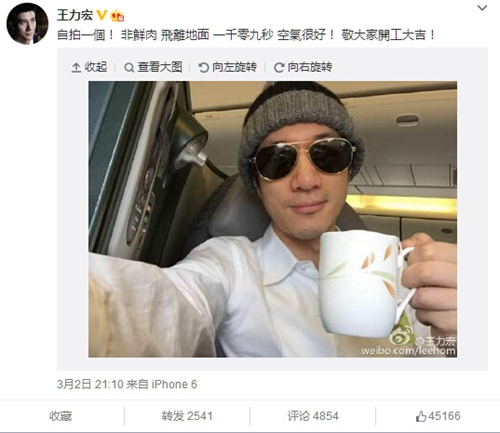The image size is (500, 433).
Task: Click 收藏 to favorite this post
Action: [x=61, y=416]
